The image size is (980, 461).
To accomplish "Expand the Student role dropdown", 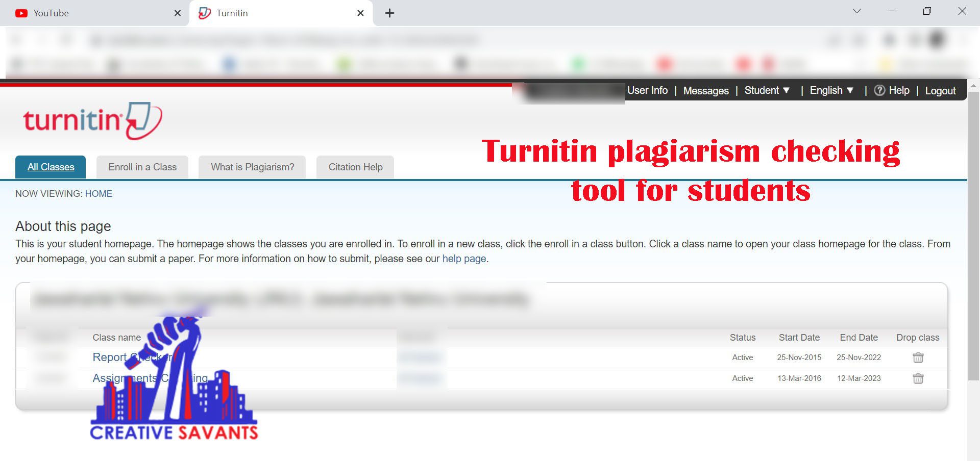I will [x=767, y=90].
